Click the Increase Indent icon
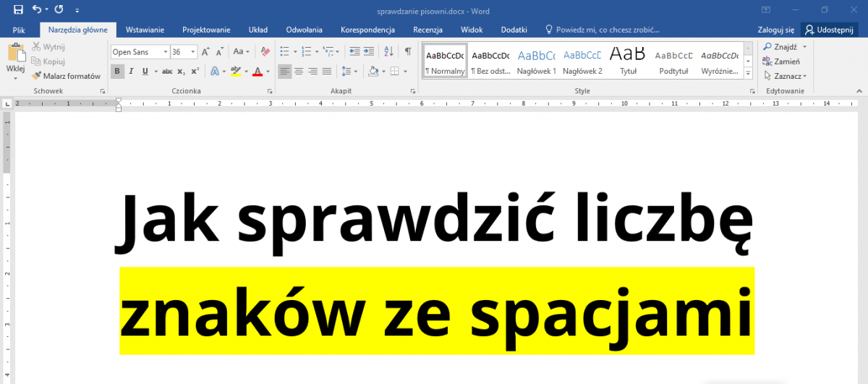868x384 pixels. tap(370, 52)
